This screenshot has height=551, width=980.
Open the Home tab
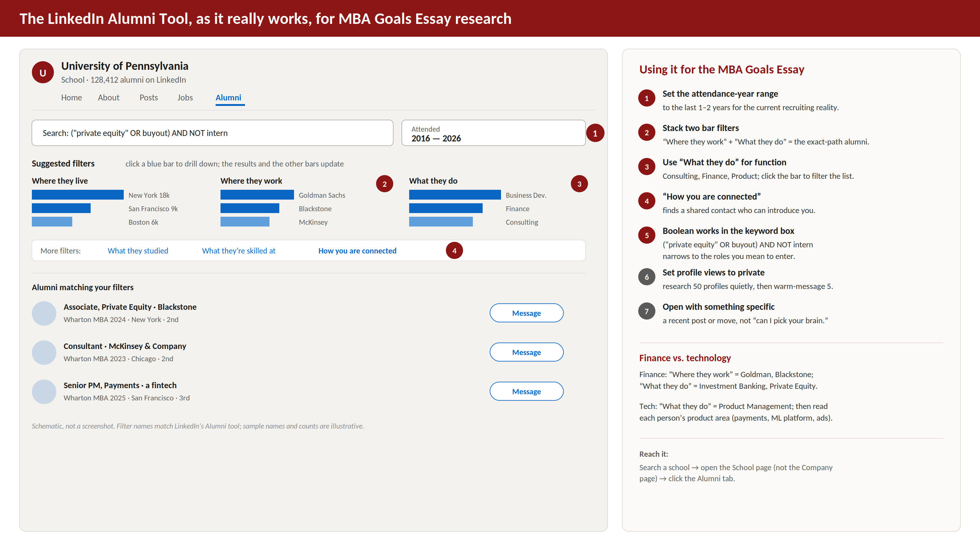point(72,97)
